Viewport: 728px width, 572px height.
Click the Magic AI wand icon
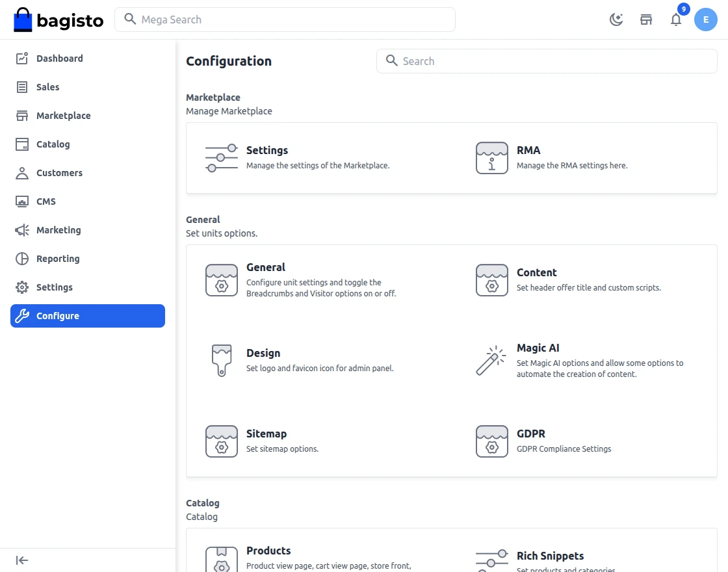(491, 360)
